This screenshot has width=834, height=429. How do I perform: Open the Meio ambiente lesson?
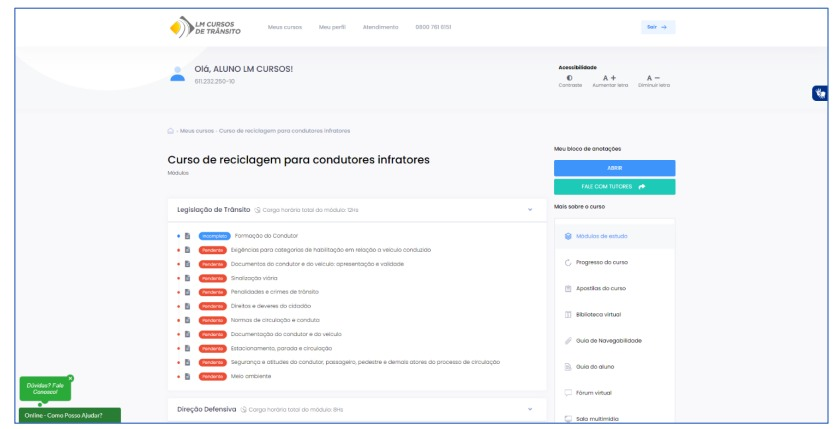(251, 376)
